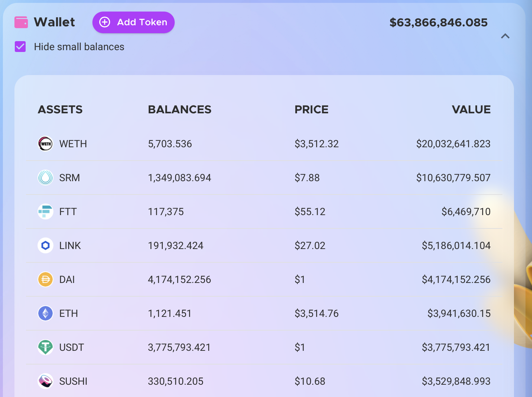Uncheck Hide small balances checkbox
The height and width of the screenshot is (397, 532).
tap(20, 47)
